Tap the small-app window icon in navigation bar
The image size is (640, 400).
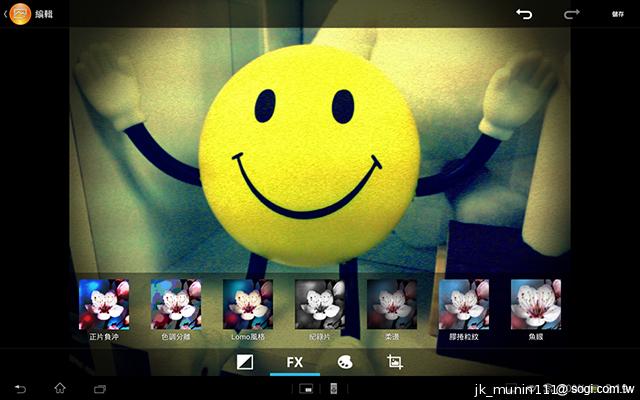point(308,388)
